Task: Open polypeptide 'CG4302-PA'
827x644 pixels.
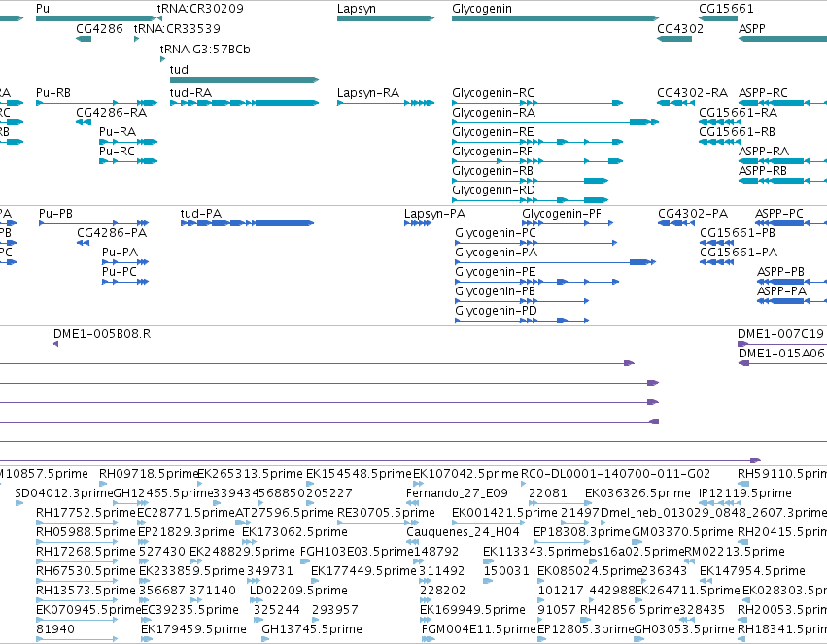Action: click(x=693, y=214)
